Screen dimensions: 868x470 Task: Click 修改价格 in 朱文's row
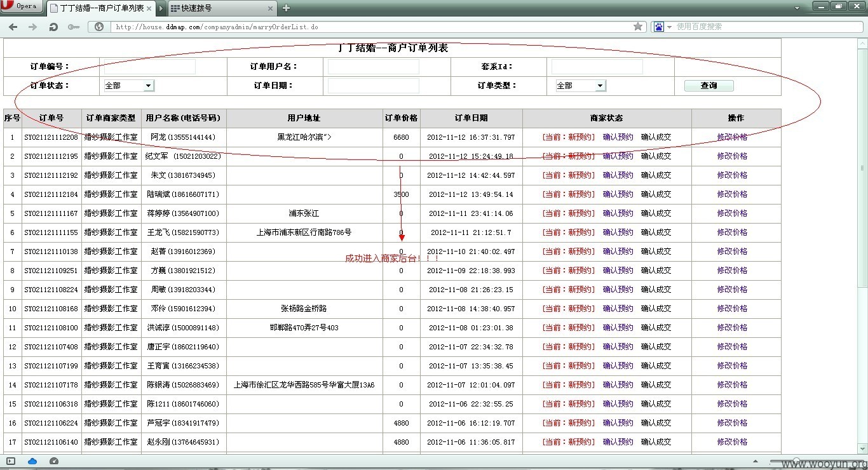click(732, 175)
